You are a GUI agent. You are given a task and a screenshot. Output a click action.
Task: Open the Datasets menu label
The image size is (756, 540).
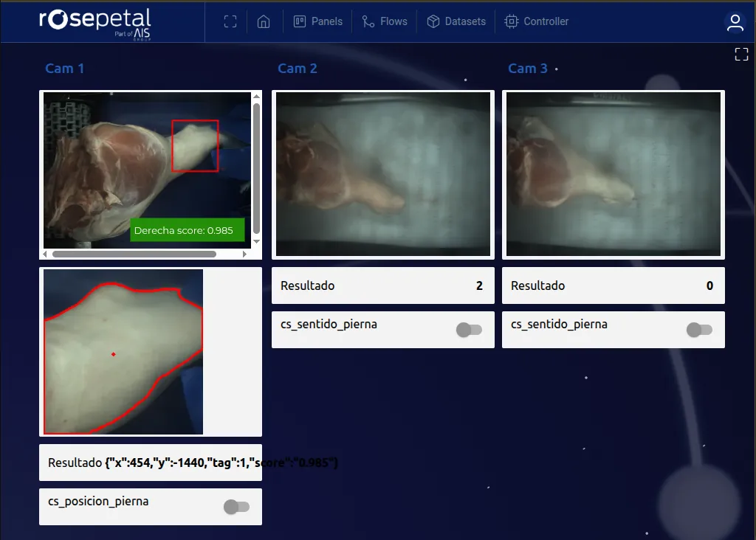tap(465, 21)
